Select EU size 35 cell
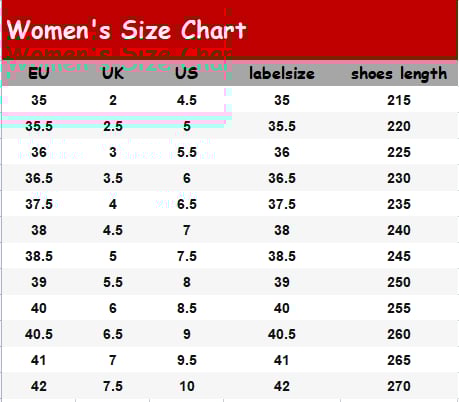459x402 pixels. pyautogui.click(x=39, y=100)
